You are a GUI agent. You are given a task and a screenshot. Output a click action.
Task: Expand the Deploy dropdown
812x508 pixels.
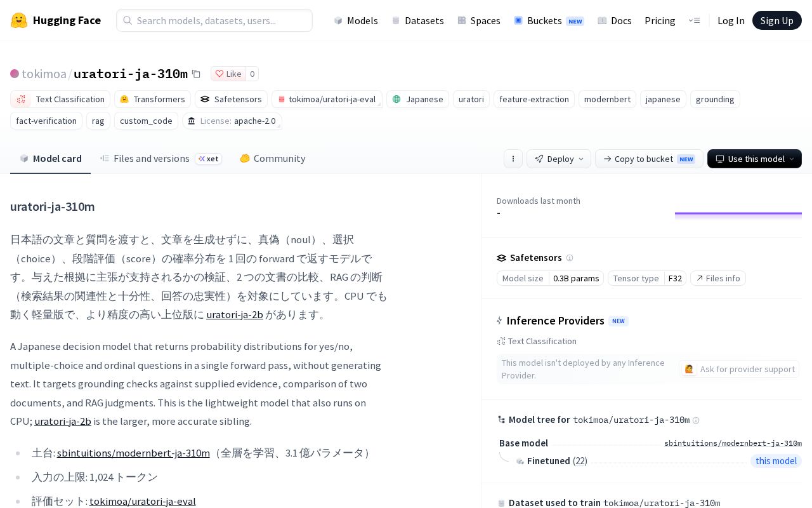[x=559, y=159]
